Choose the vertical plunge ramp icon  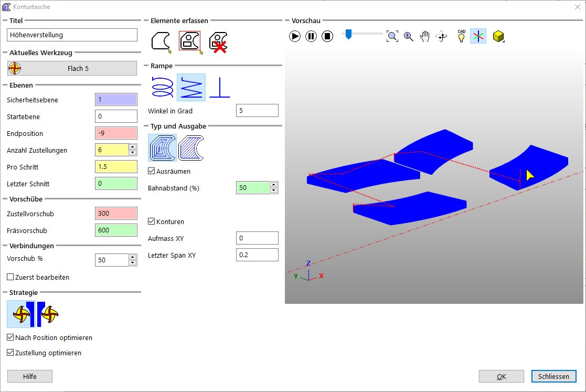pos(219,87)
